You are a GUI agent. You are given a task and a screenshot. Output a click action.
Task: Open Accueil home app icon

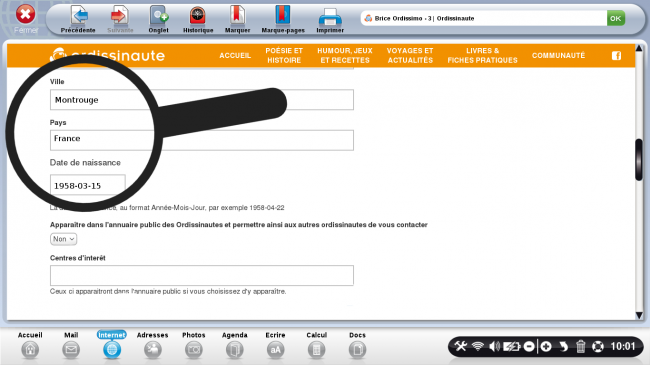(30, 350)
